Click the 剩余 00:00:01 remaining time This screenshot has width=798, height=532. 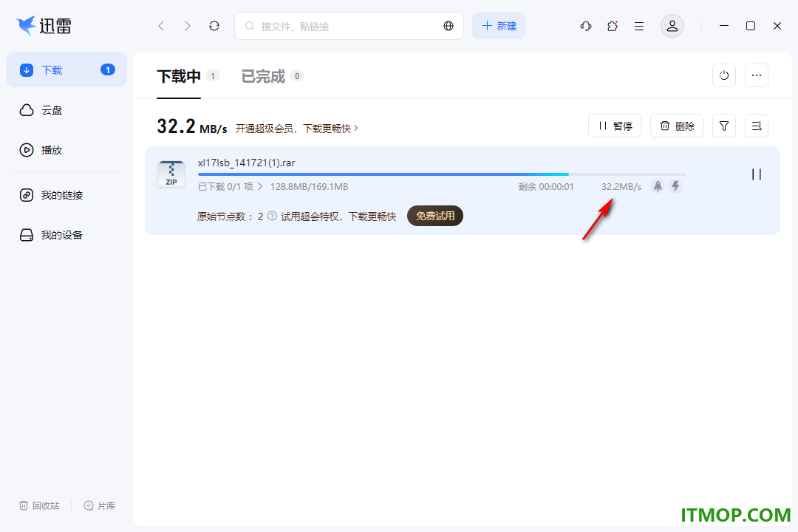tap(546, 187)
